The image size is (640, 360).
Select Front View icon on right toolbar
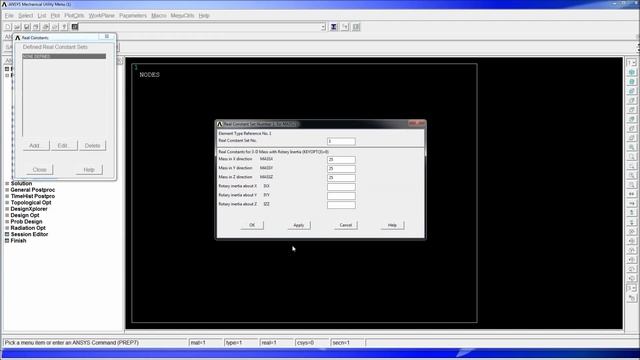[631, 91]
